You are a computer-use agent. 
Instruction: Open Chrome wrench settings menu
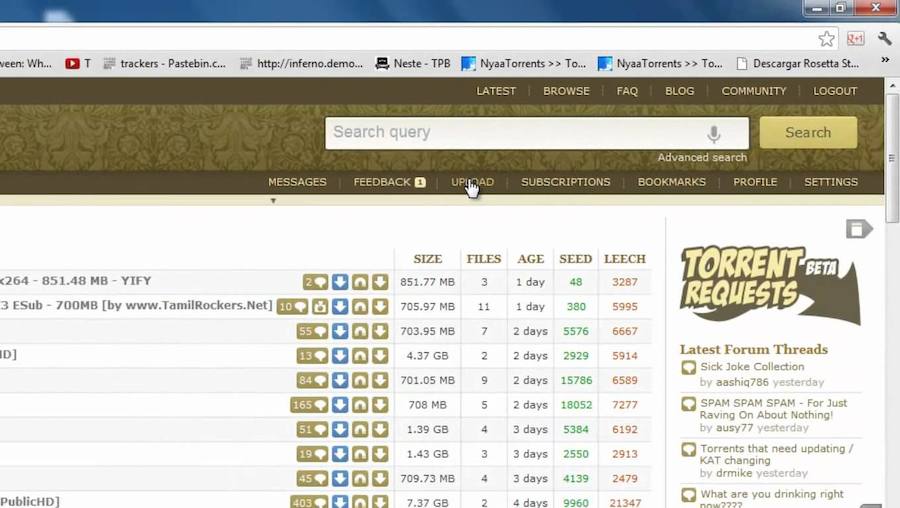tap(885, 38)
